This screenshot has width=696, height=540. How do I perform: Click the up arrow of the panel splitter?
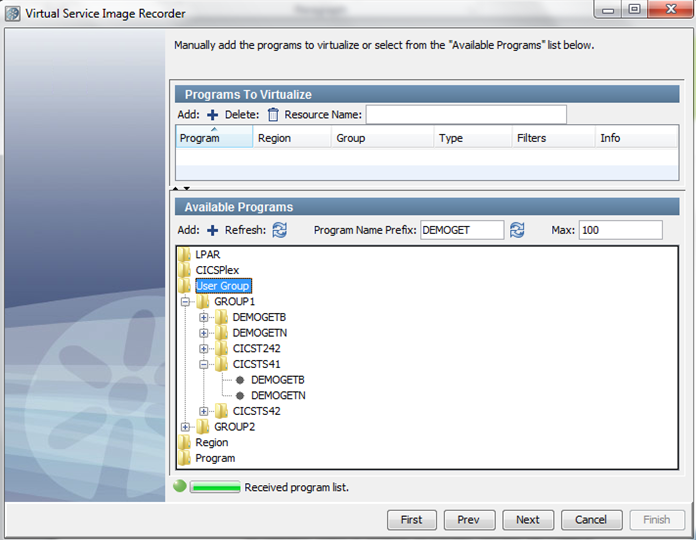tap(176, 189)
